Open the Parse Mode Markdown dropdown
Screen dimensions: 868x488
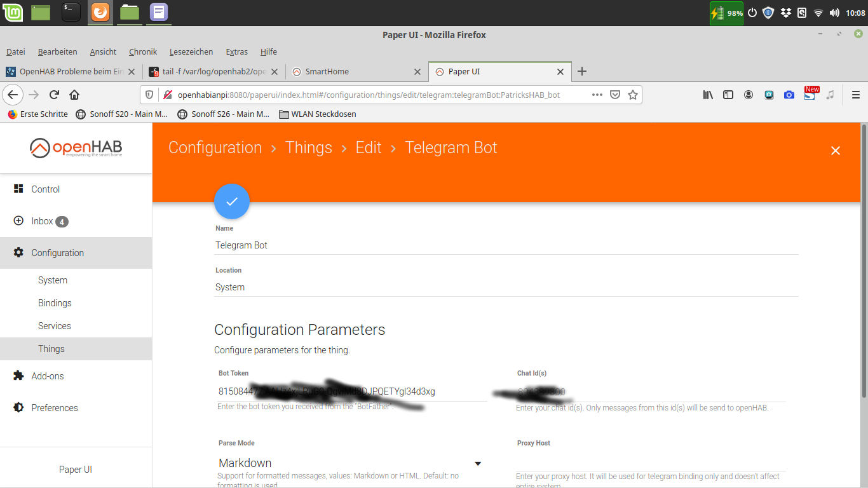[x=351, y=463]
